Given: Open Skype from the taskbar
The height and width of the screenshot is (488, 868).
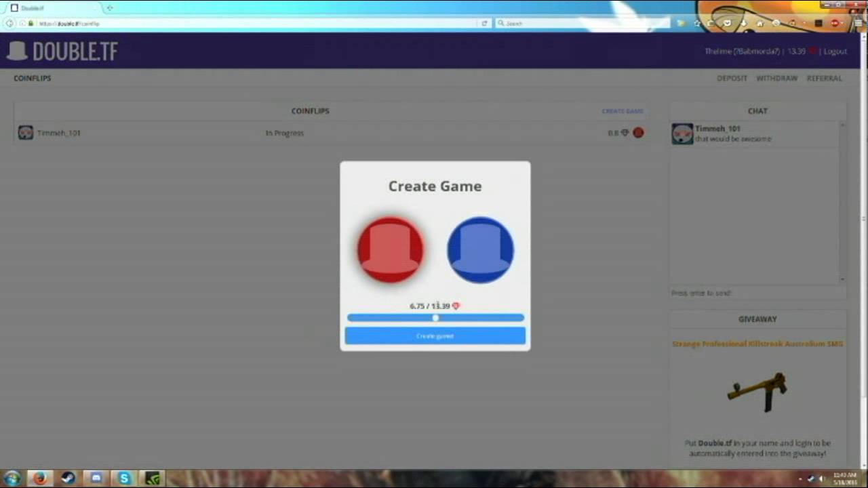Looking at the screenshot, I should pos(124,478).
